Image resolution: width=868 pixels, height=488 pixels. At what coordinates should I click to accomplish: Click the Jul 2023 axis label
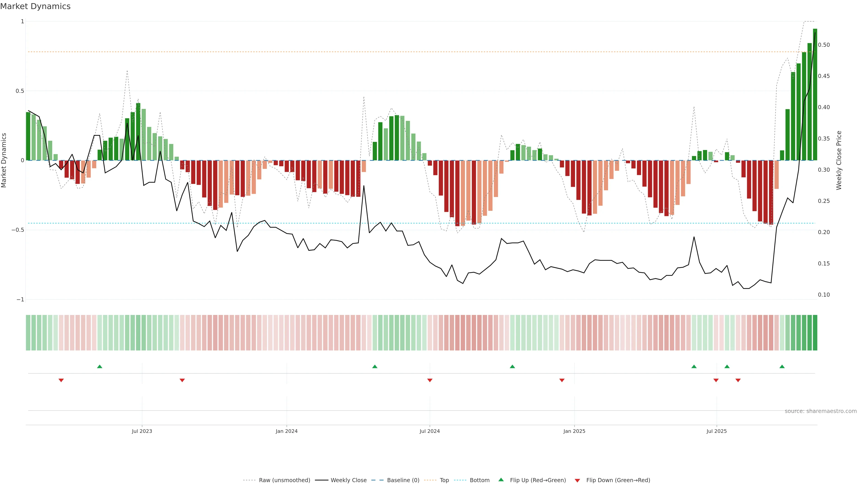coord(142,431)
